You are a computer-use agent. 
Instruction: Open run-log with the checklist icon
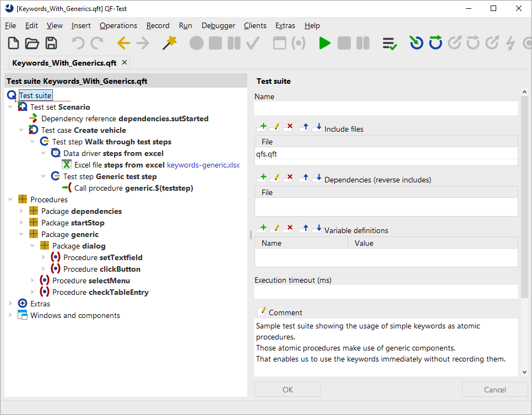tap(389, 44)
